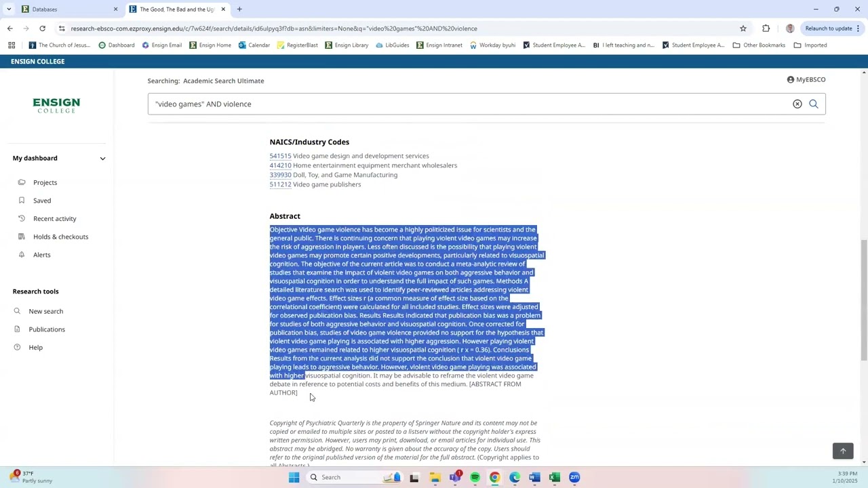Screen dimensions: 868x488
Task: Open Help in research tools
Action: click(x=35, y=347)
